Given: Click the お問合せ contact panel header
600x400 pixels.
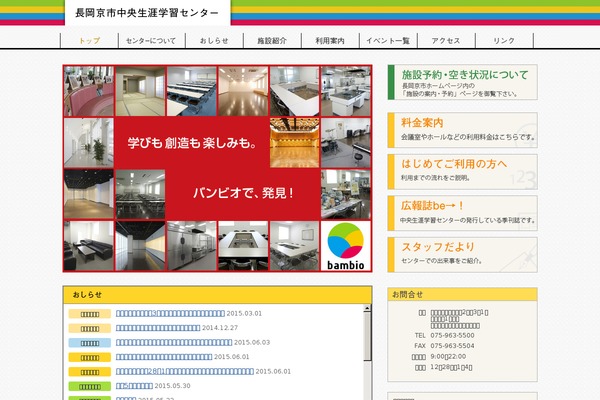Looking at the screenshot, I should point(462,294).
